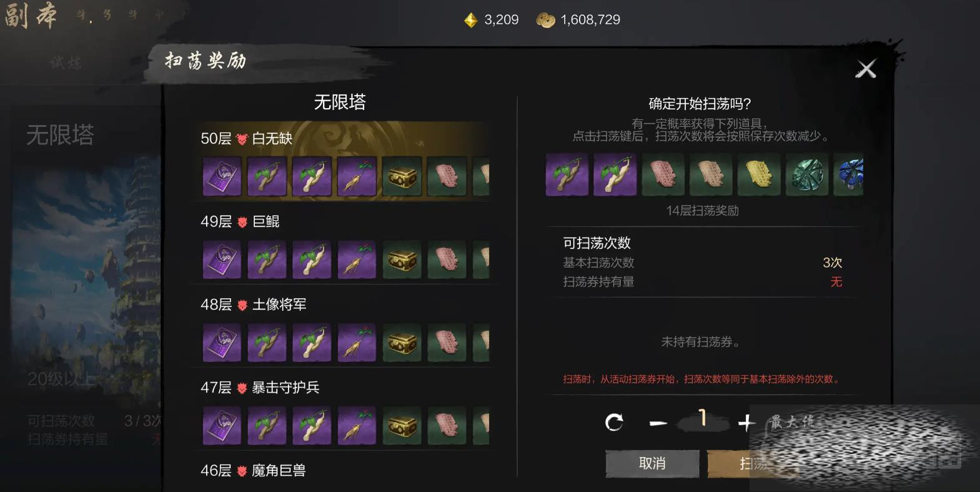Click the gold diamond currency icon

[471, 21]
